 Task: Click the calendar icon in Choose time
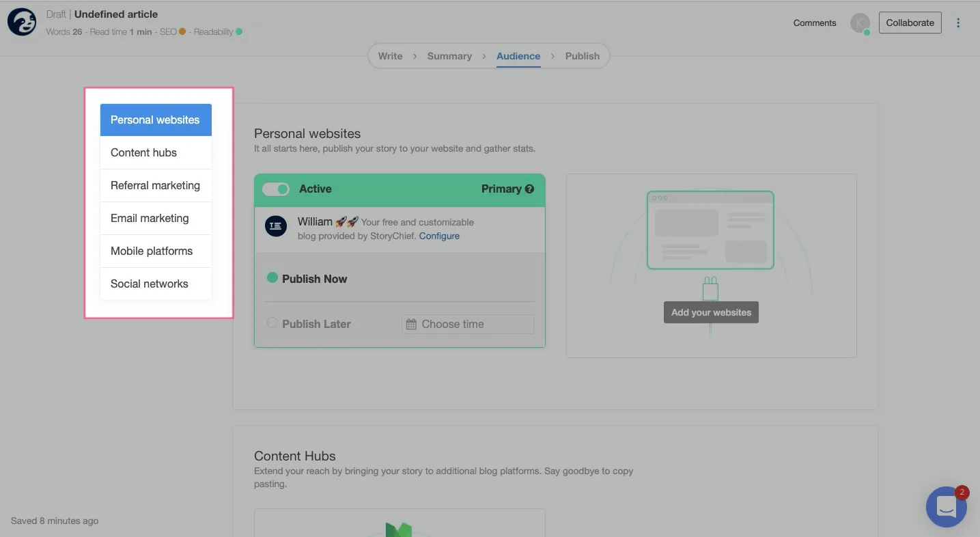(411, 325)
